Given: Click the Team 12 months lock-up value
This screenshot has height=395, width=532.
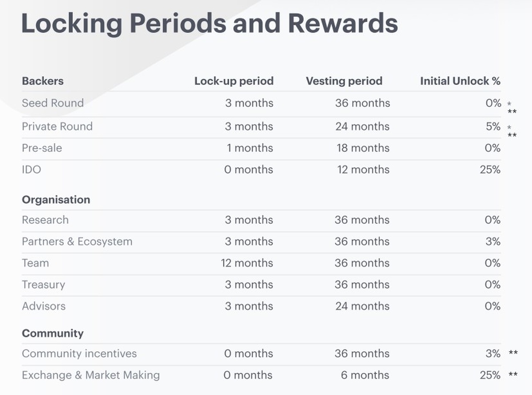Looking at the screenshot, I should pyautogui.click(x=247, y=263).
